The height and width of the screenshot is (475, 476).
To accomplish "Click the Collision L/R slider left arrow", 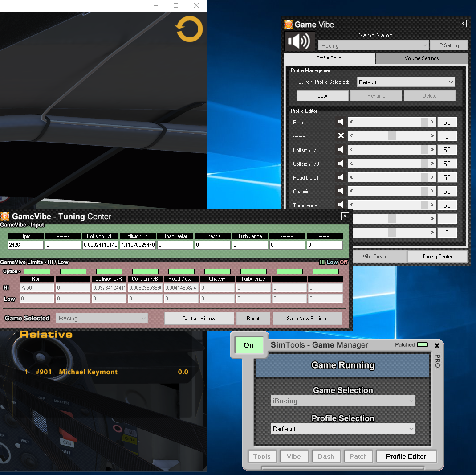I will pyautogui.click(x=351, y=150).
